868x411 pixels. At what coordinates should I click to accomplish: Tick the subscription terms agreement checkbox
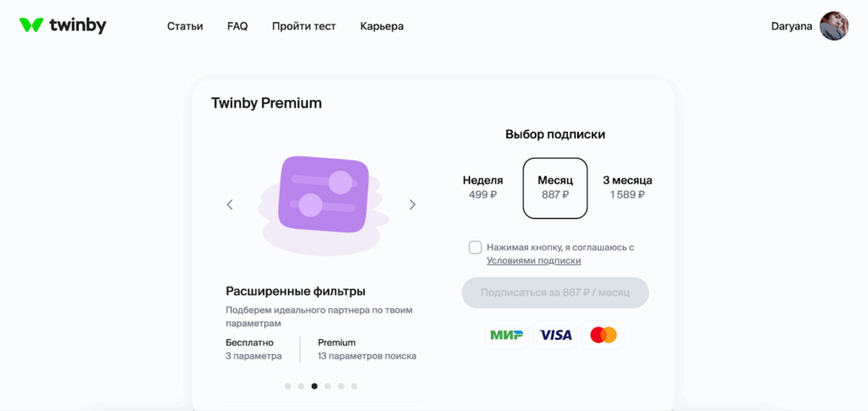pyautogui.click(x=476, y=247)
